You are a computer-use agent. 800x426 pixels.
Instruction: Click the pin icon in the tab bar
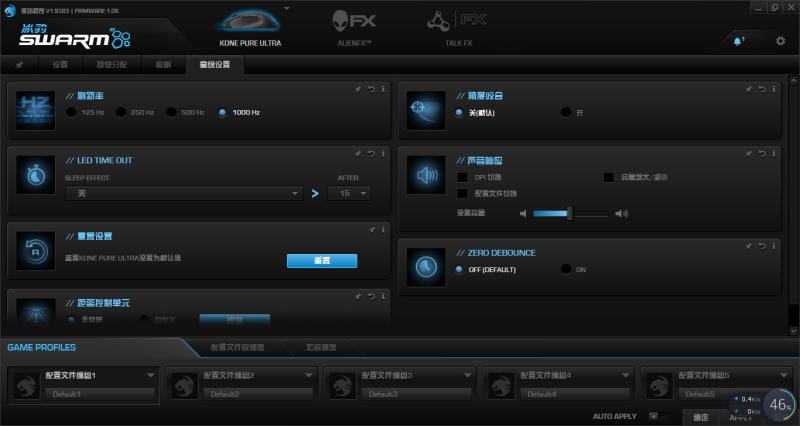[x=20, y=65]
